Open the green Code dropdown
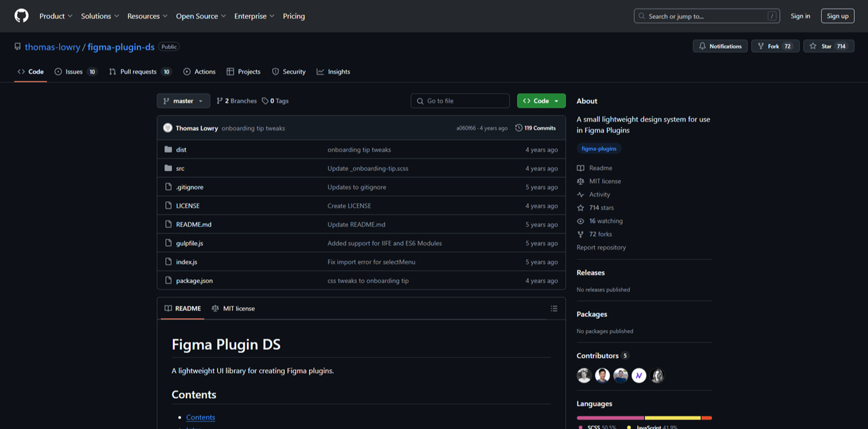The width and height of the screenshot is (868, 429). click(x=541, y=101)
